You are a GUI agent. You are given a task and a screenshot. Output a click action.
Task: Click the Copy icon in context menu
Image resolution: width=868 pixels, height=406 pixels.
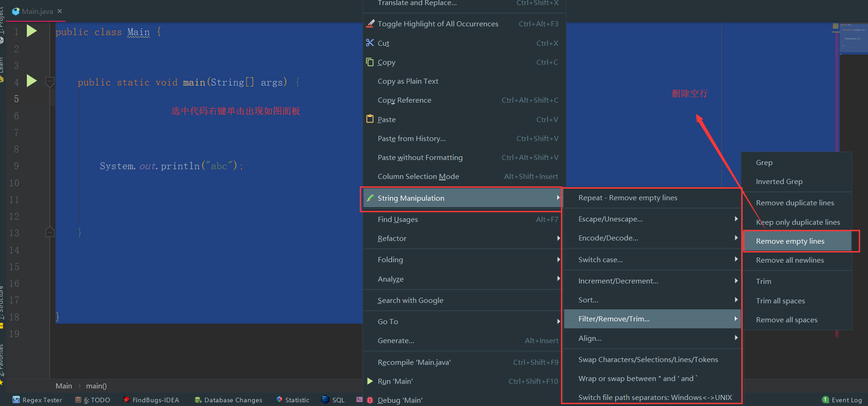click(x=370, y=62)
